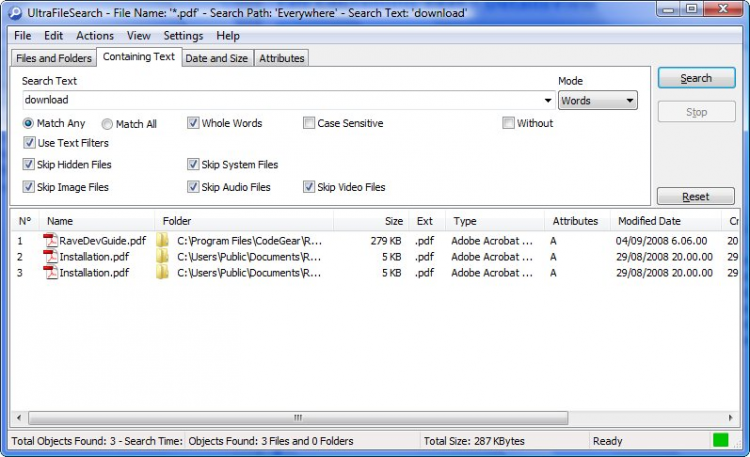Viewport: 750px width, 457px height.
Task: Switch to the Files and Folders tab
Action: click(x=54, y=58)
